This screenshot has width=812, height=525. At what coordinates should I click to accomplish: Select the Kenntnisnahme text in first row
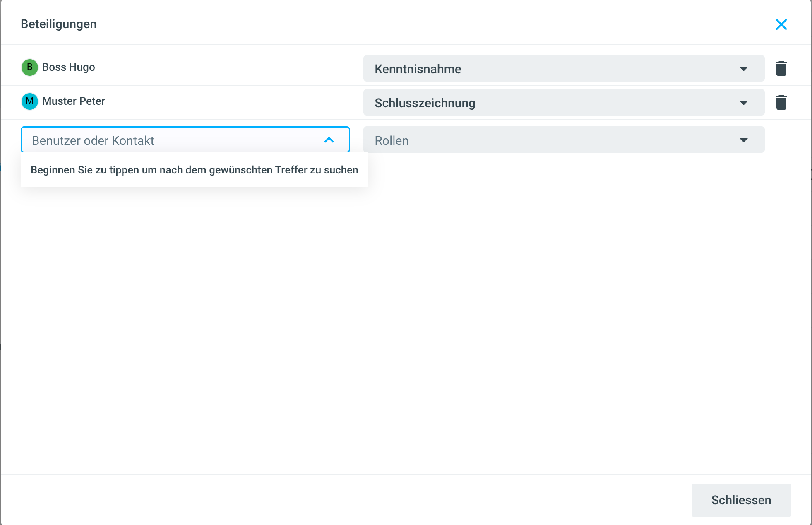coord(418,69)
